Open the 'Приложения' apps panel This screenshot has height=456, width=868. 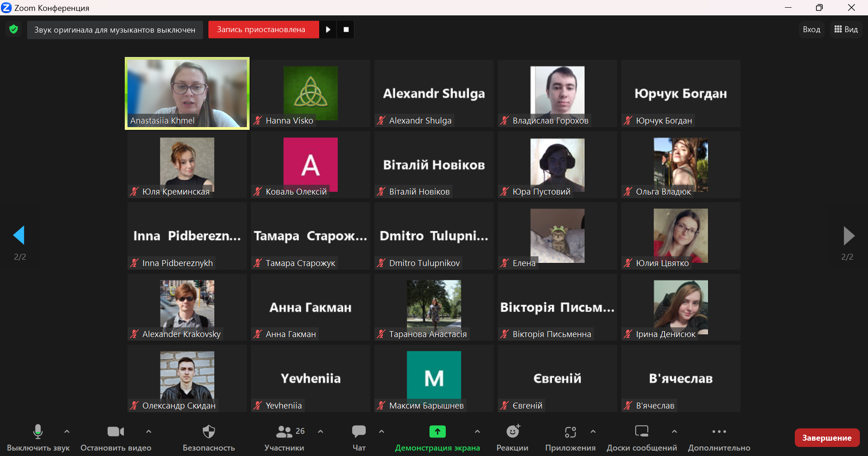point(570,438)
